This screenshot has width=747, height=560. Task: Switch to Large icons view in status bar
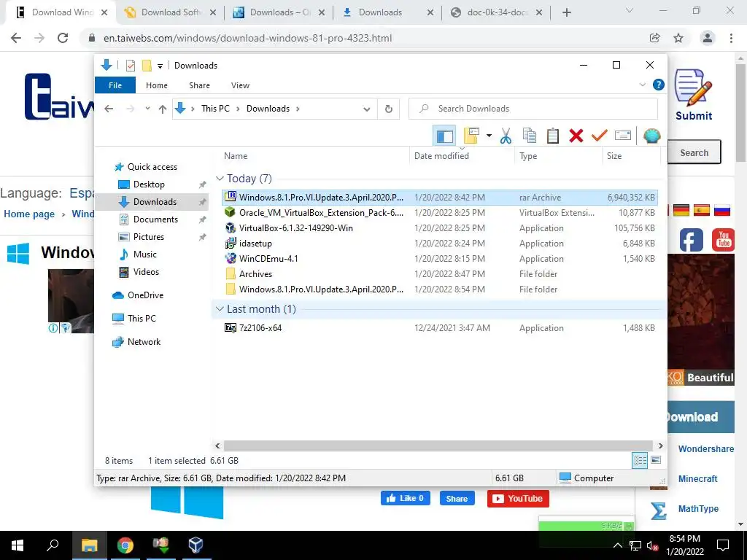point(656,460)
